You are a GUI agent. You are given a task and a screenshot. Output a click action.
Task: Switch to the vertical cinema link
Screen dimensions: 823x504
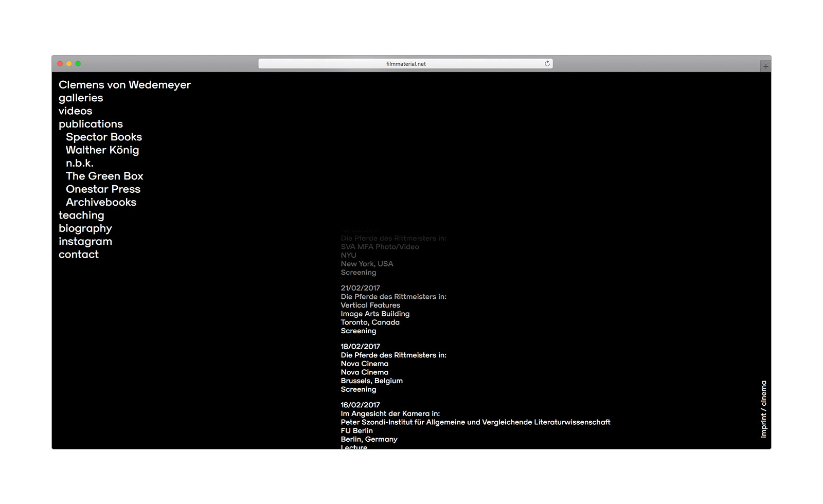(x=764, y=393)
